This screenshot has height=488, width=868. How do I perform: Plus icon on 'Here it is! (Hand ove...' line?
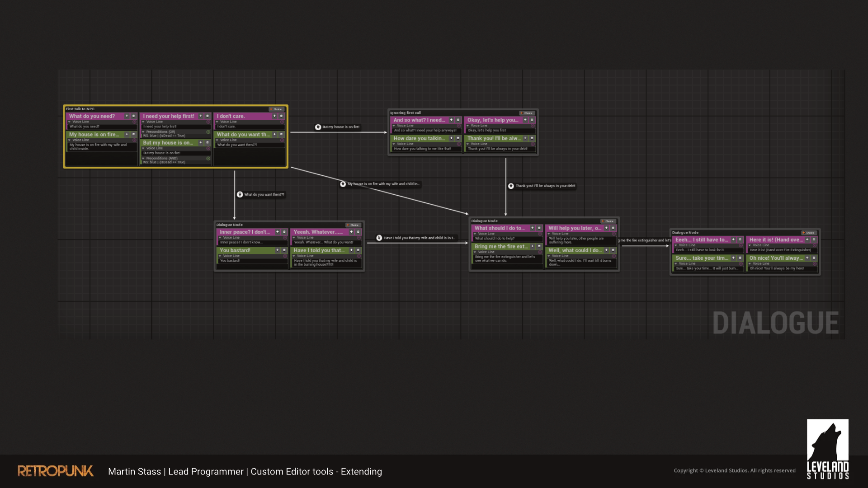(807, 240)
